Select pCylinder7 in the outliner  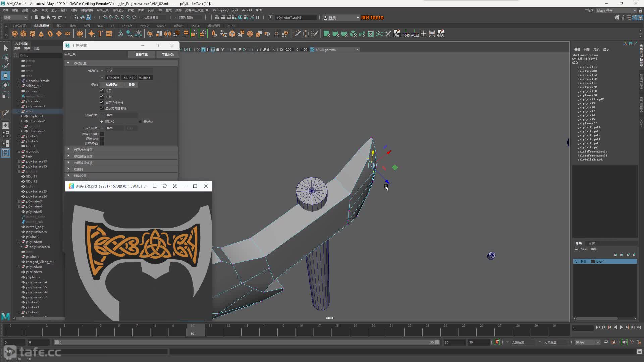click(x=37, y=131)
